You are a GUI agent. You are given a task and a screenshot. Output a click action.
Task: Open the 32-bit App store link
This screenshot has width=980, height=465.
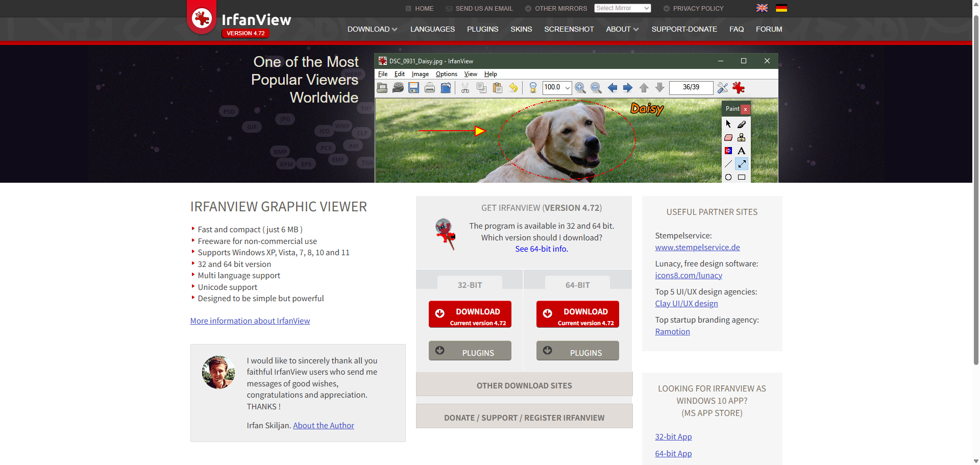[674, 437]
